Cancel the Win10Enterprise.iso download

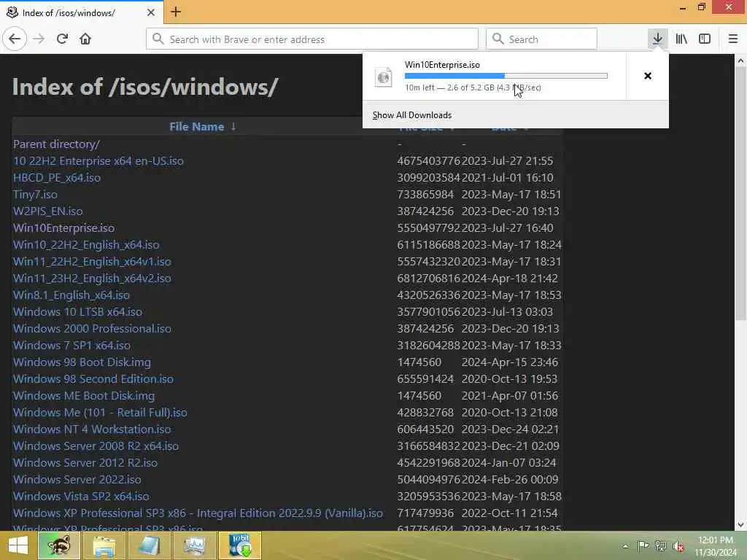point(648,76)
